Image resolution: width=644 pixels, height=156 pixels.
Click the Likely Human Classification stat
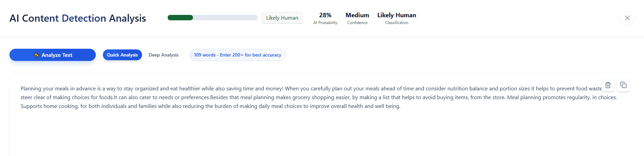[x=396, y=15]
